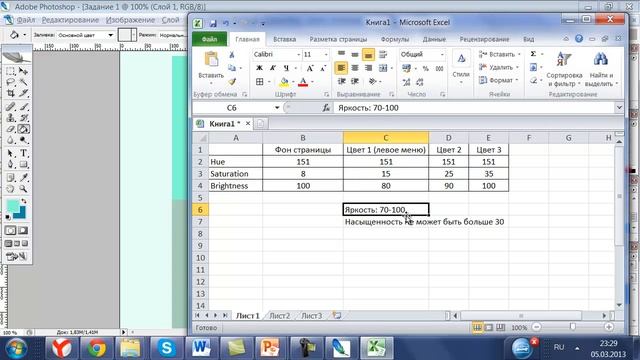
Task: Click the cell borders icon
Action: (x=260, y=82)
